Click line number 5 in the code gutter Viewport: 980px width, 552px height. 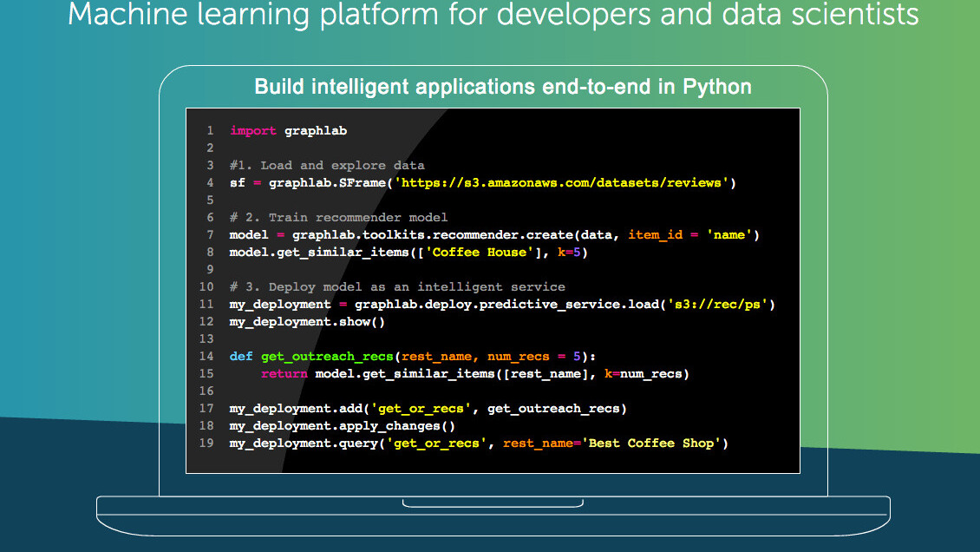point(210,200)
